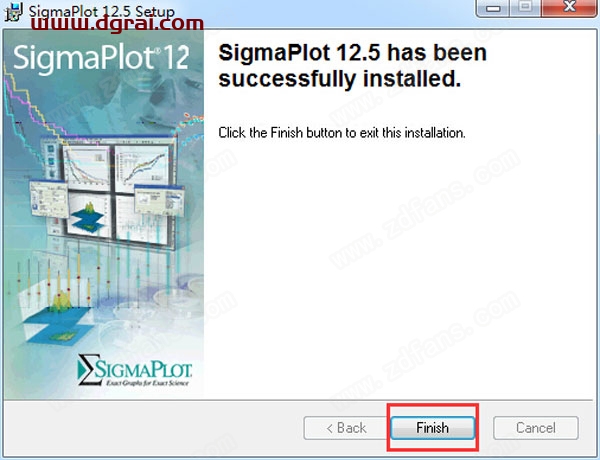Minimize the setup window

pos(493,7)
